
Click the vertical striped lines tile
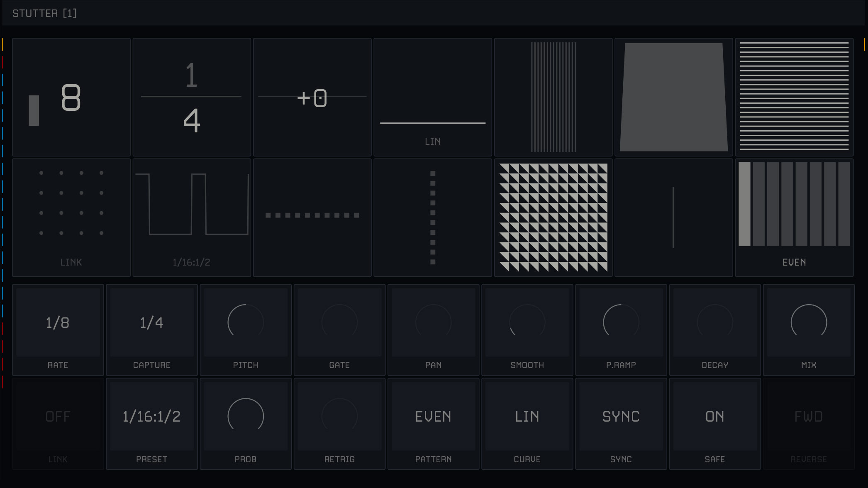pyautogui.click(x=553, y=97)
